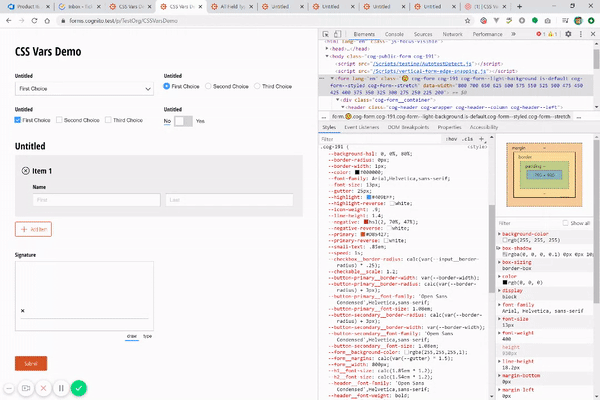This screenshot has width=600, height=400.
Task: Switch signature mode to type
Action: tap(147, 336)
